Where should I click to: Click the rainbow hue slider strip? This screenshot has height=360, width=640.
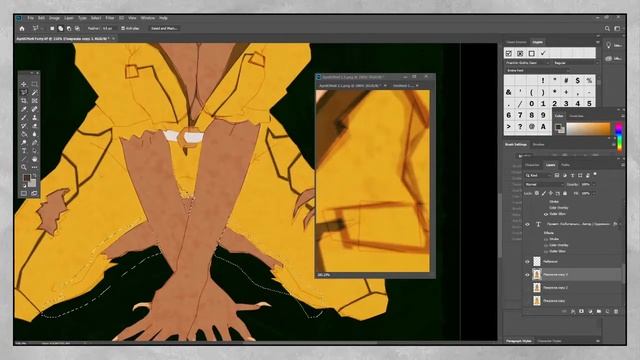(x=619, y=138)
